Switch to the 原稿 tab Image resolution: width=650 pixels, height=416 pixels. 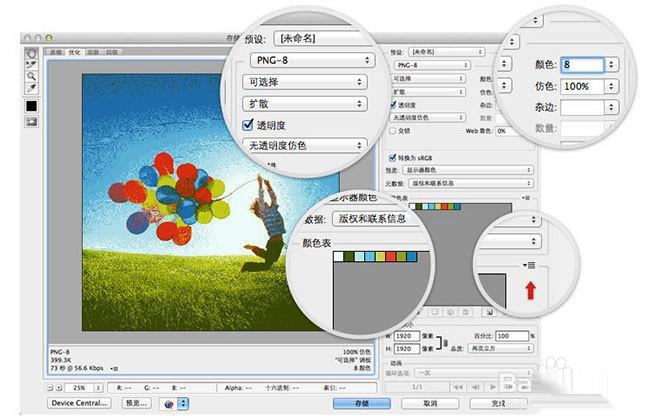tap(56, 52)
